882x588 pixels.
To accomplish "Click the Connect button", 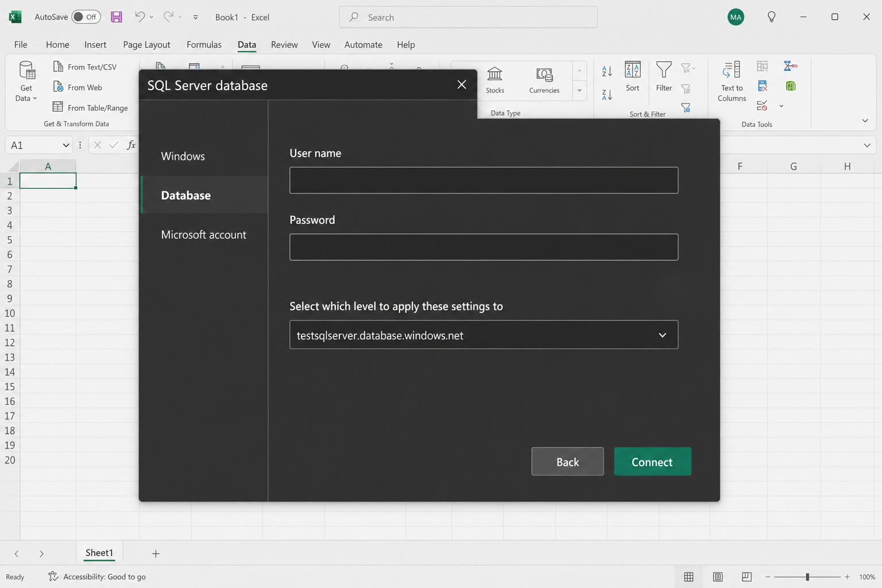I will [x=652, y=462].
